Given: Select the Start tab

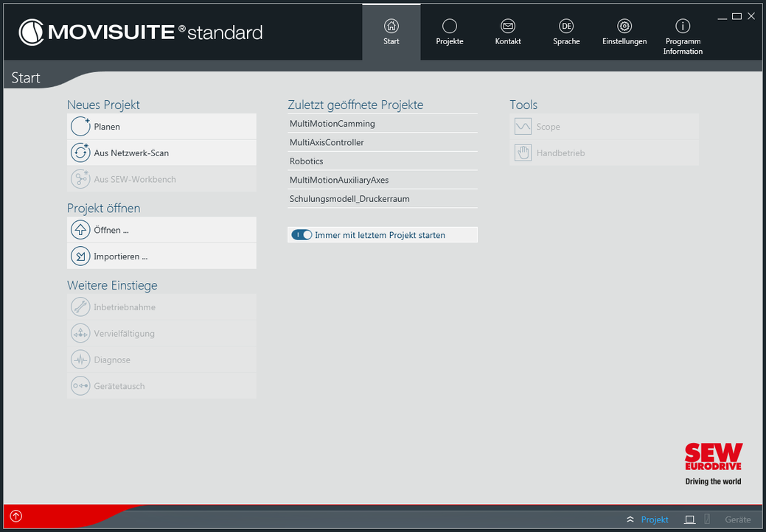Looking at the screenshot, I should [x=391, y=32].
